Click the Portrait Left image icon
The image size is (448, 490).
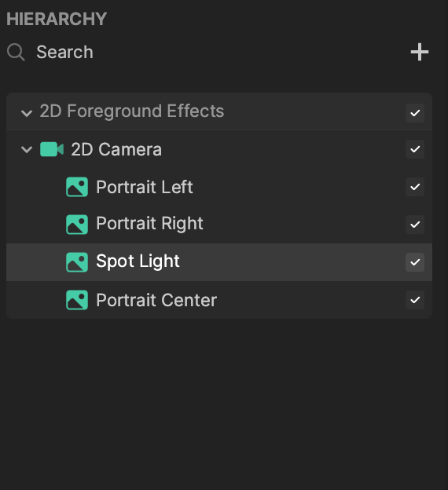coord(77,187)
